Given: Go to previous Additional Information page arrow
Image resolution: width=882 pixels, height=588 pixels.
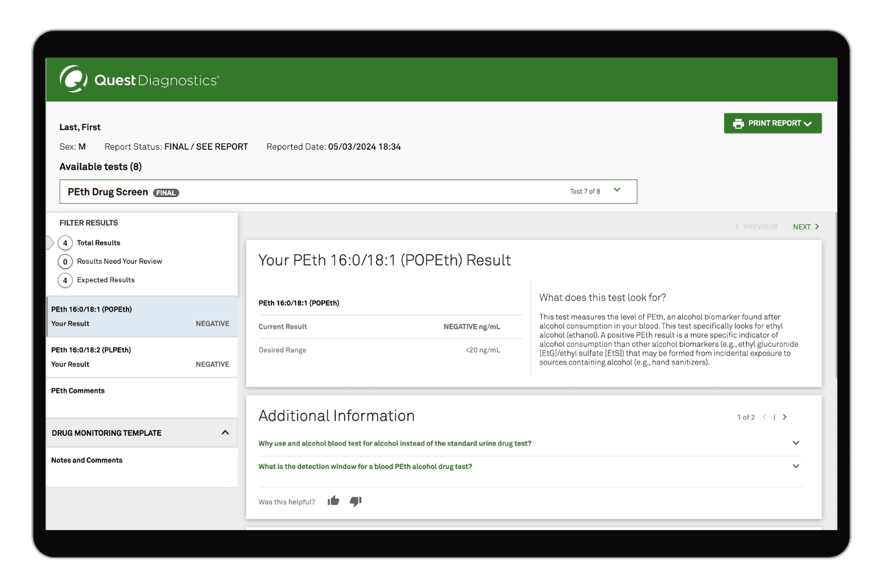Looking at the screenshot, I should (764, 417).
